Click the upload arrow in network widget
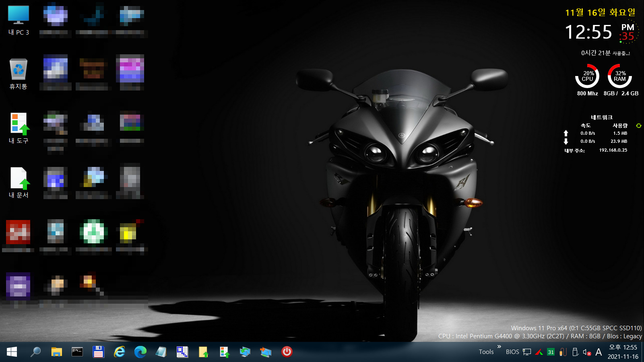Image resolution: width=644 pixels, height=362 pixels. [x=566, y=133]
